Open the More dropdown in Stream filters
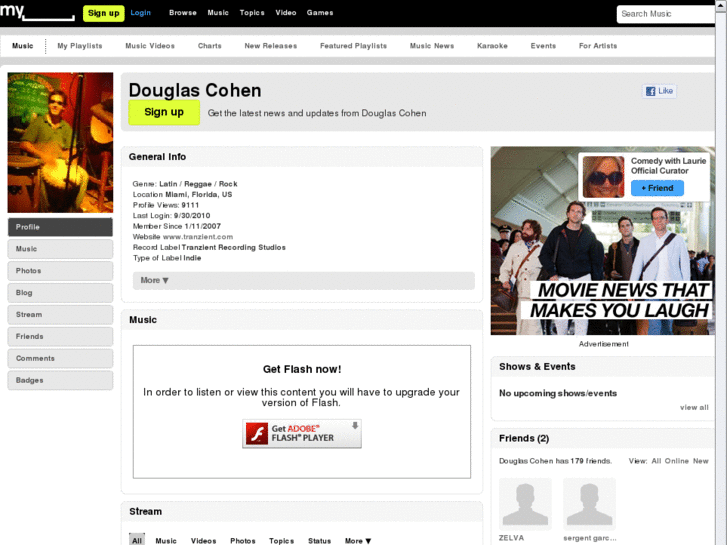The image size is (727, 545). (358, 541)
